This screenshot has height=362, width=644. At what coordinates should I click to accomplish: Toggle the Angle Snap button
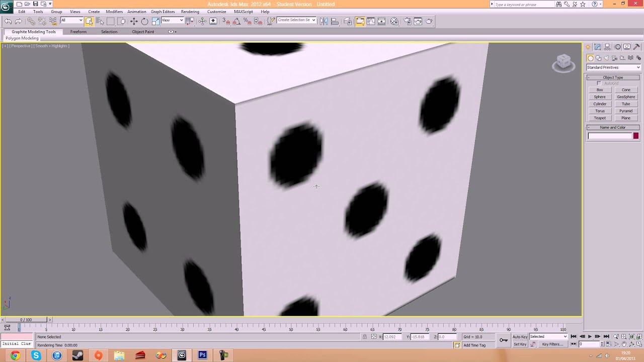236,21
